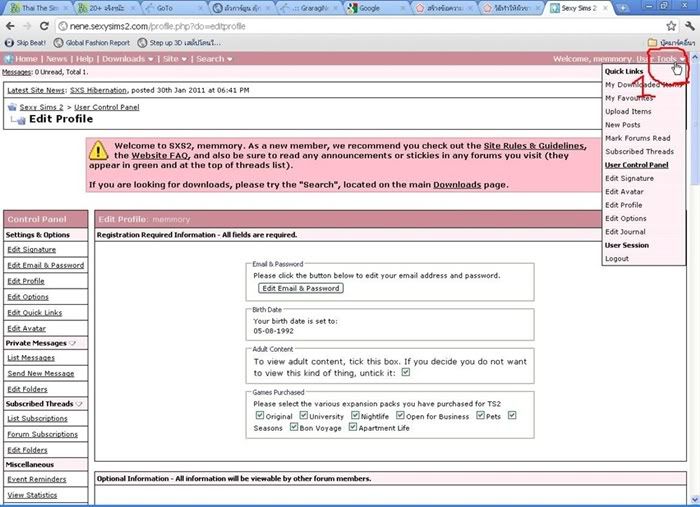The height and width of the screenshot is (507, 700).
Task: Untick the adult content checkbox
Action: tap(405, 372)
